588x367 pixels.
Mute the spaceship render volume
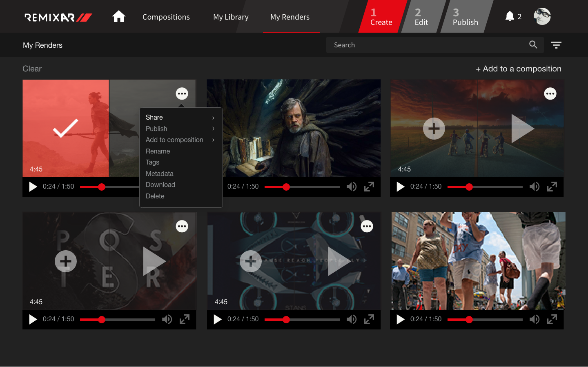click(x=352, y=319)
